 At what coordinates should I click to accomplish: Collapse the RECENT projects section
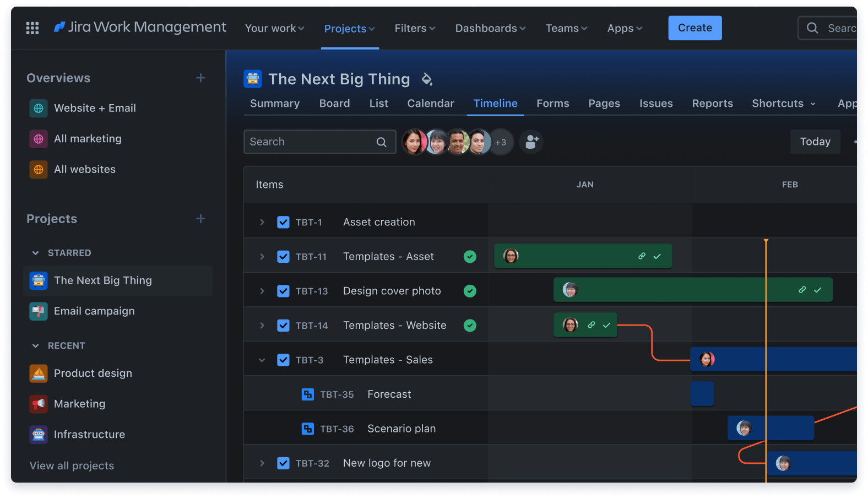(x=35, y=346)
